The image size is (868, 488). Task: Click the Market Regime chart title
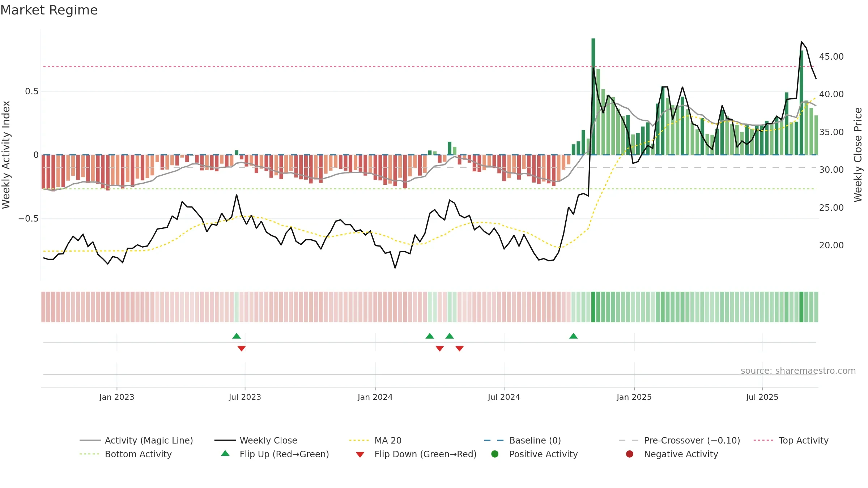tap(49, 10)
